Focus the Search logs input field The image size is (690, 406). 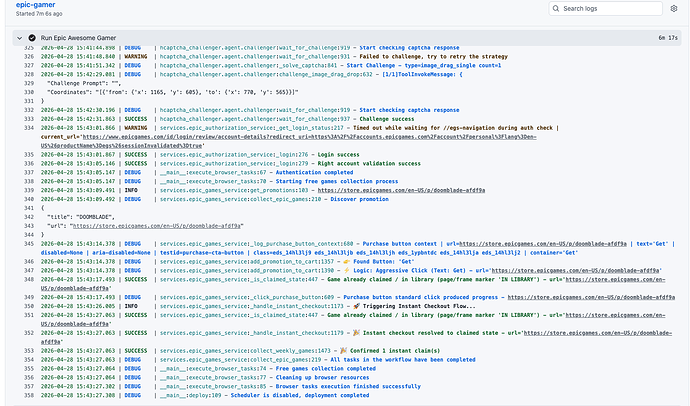(606, 8)
